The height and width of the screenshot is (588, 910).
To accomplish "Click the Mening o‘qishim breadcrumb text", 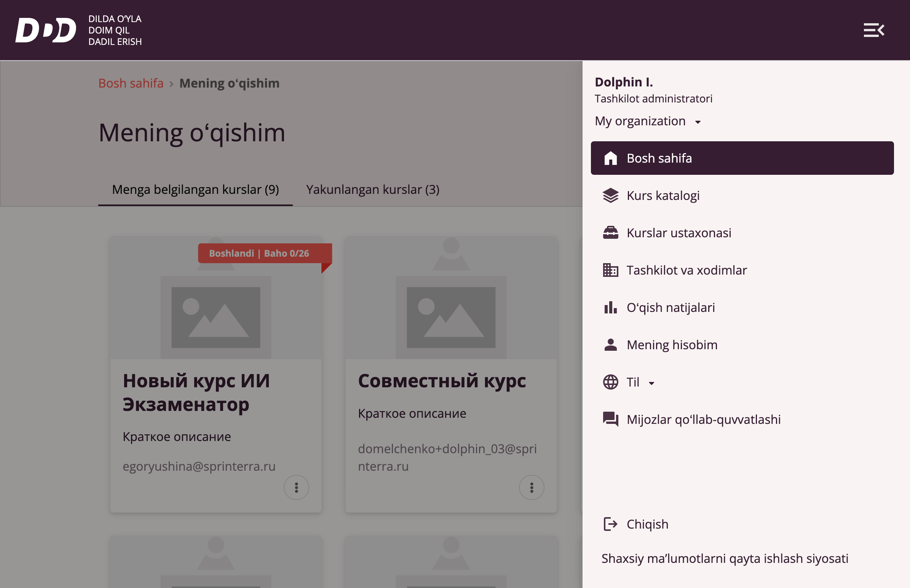I will tap(230, 83).
